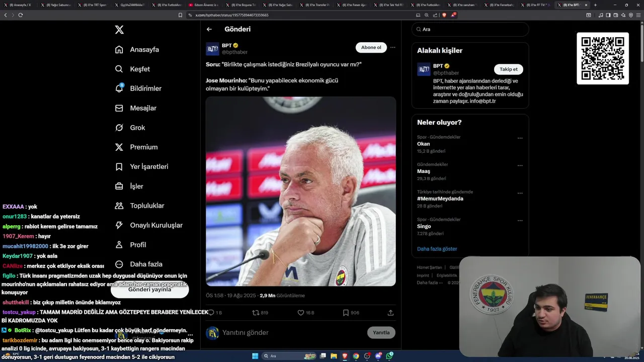Open options for the Maaş trend
The width and height of the screenshot is (644, 362).
click(x=520, y=165)
